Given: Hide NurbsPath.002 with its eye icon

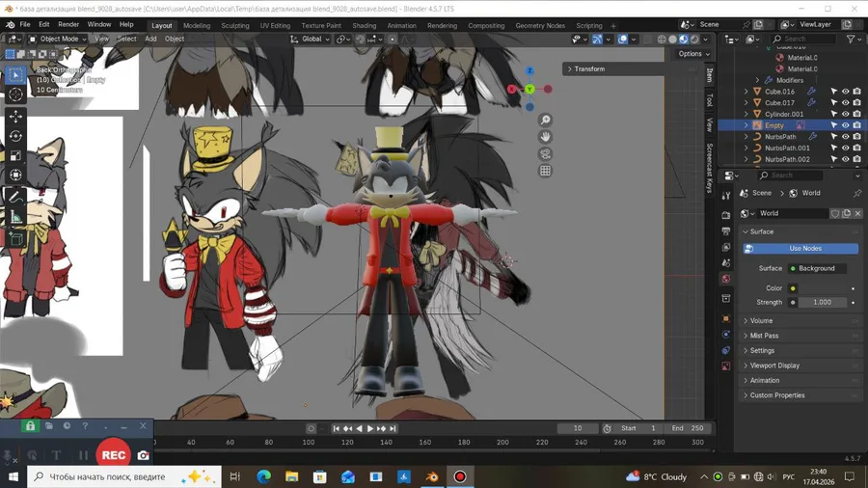Looking at the screenshot, I should [x=845, y=159].
